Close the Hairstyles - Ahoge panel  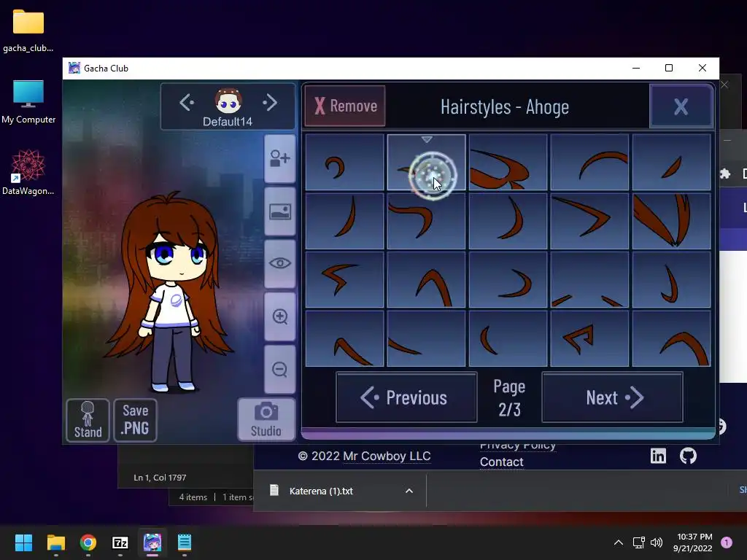point(681,106)
